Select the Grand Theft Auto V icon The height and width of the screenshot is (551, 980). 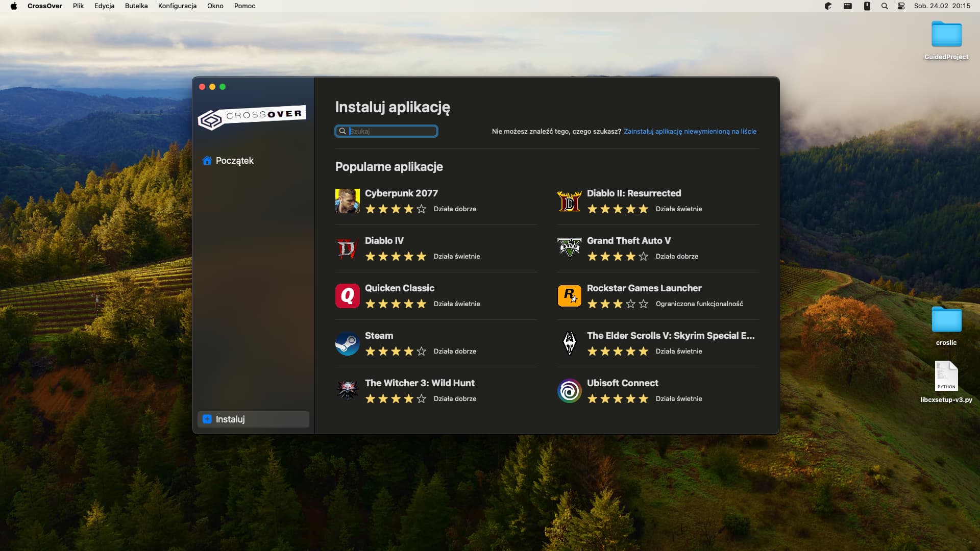[x=569, y=248]
